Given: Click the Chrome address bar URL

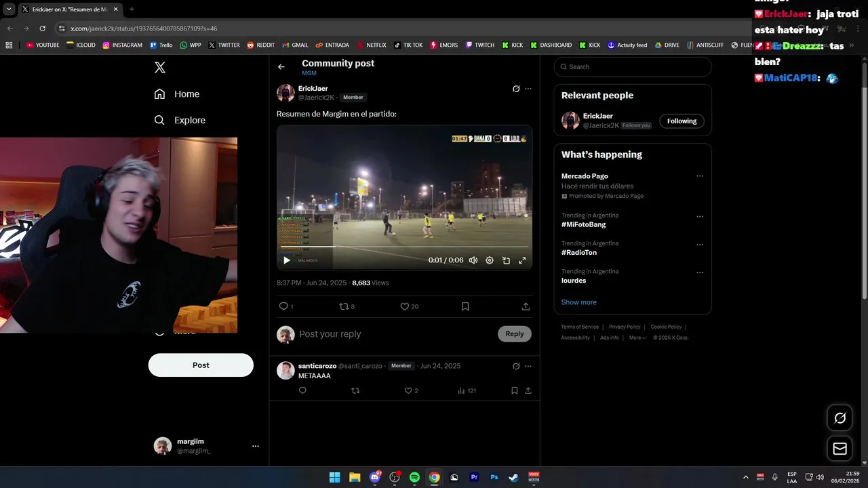Looking at the screenshot, I should pos(144,28).
